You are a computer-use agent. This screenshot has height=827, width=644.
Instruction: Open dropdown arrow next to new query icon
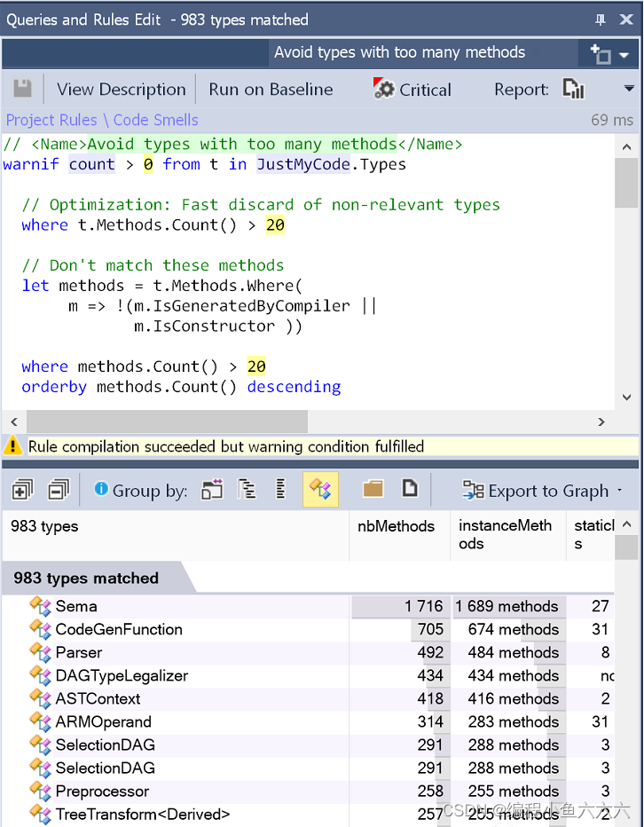tap(624, 55)
